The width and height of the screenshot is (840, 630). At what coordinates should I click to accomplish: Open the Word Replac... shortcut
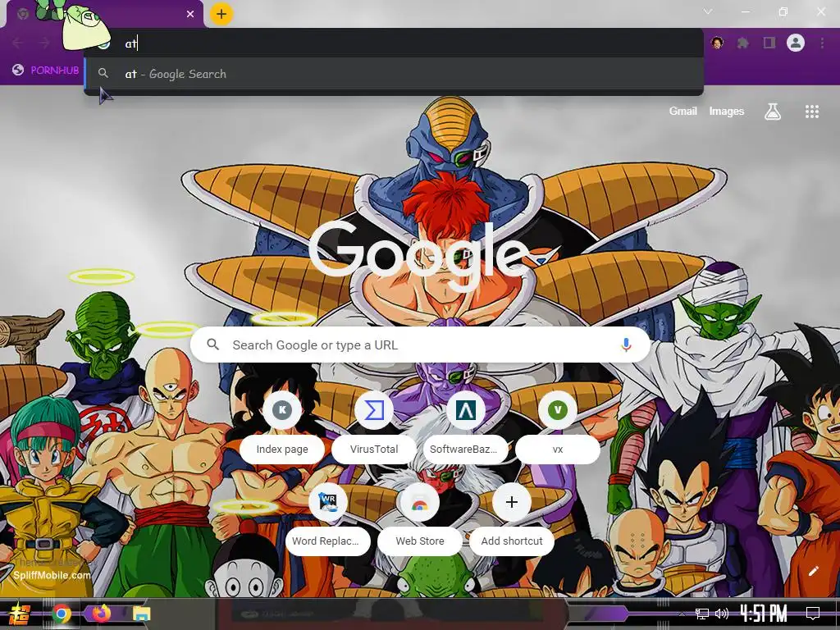click(328, 518)
